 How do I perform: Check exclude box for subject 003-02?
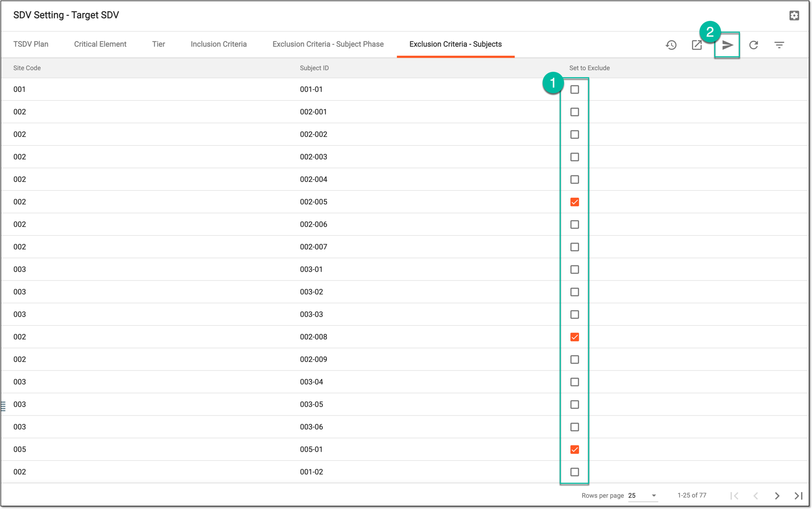click(575, 292)
